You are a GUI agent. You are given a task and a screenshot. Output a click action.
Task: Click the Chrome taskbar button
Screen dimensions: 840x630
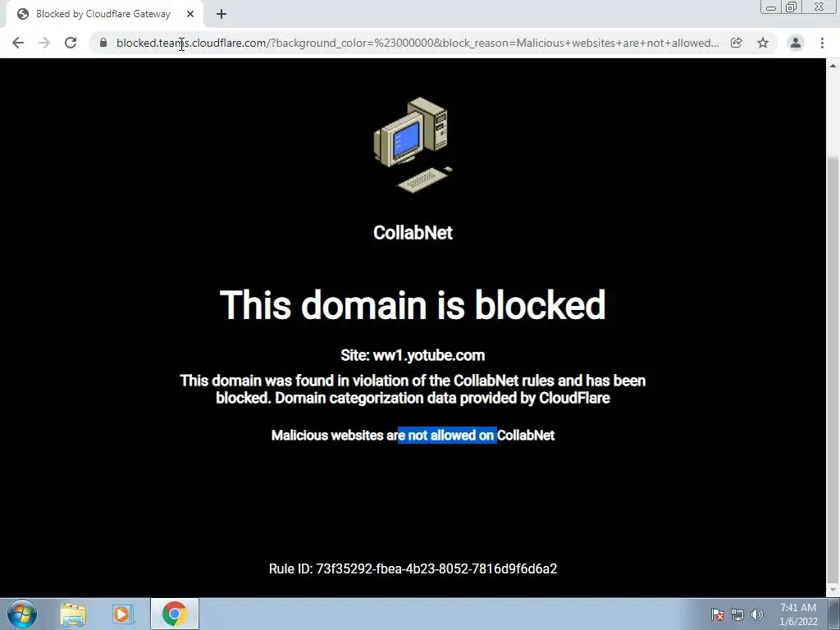(174, 614)
